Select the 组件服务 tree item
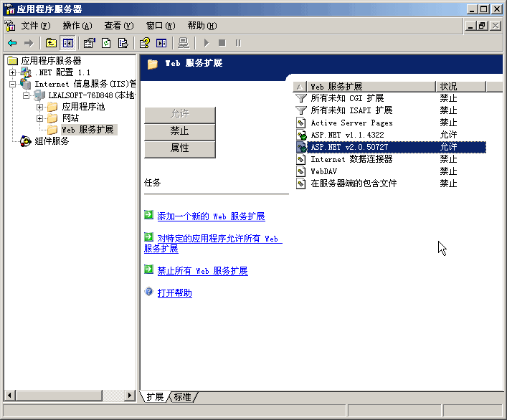507x420 pixels. pos(52,141)
